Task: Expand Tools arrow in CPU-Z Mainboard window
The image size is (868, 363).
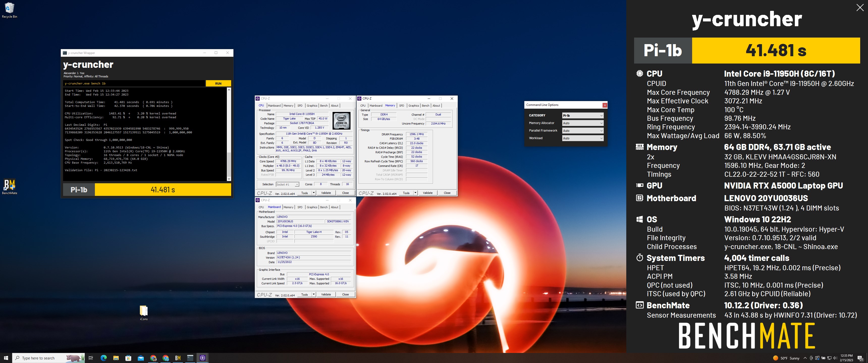Action: tap(314, 295)
